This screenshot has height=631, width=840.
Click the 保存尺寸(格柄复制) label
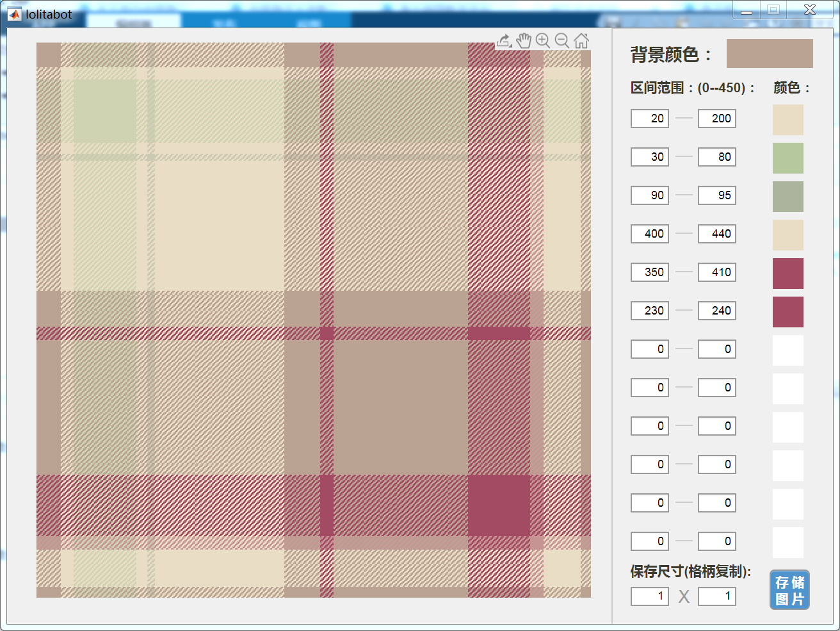[x=691, y=571]
